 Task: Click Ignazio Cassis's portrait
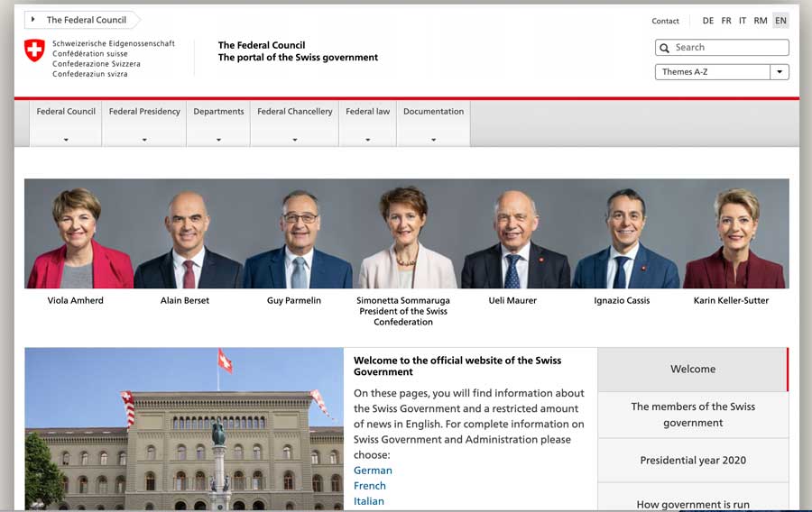point(625,233)
